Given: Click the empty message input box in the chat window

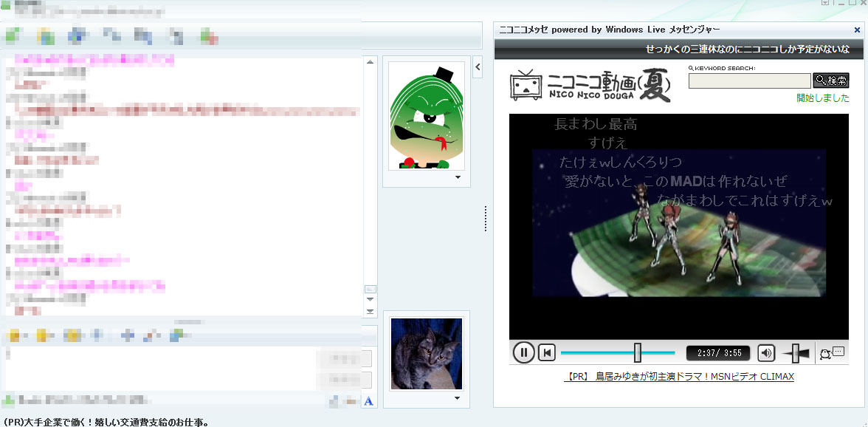Looking at the screenshot, I should tap(161, 367).
